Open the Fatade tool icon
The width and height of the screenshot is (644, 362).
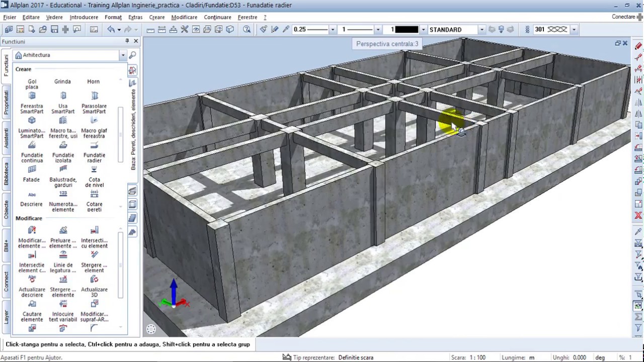tap(32, 169)
